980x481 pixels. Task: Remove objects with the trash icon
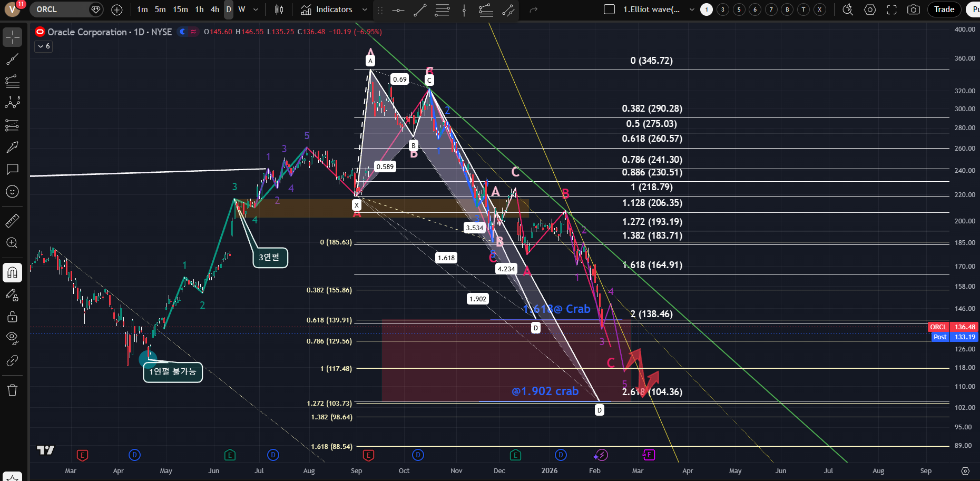pyautogui.click(x=12, y=390)
